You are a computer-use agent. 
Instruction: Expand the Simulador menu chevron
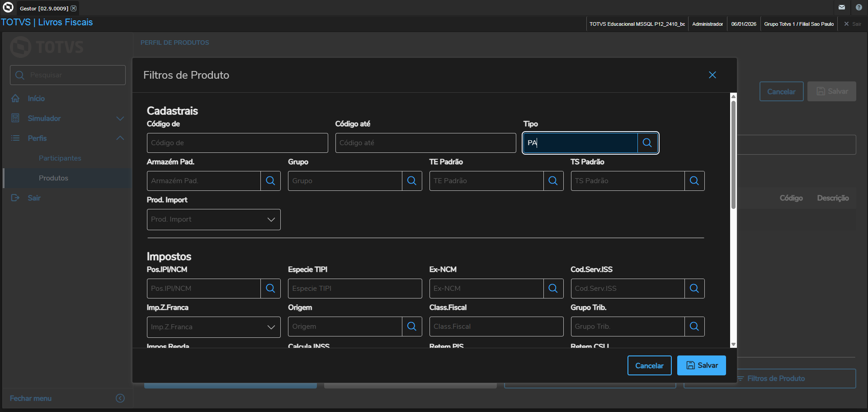120,118
